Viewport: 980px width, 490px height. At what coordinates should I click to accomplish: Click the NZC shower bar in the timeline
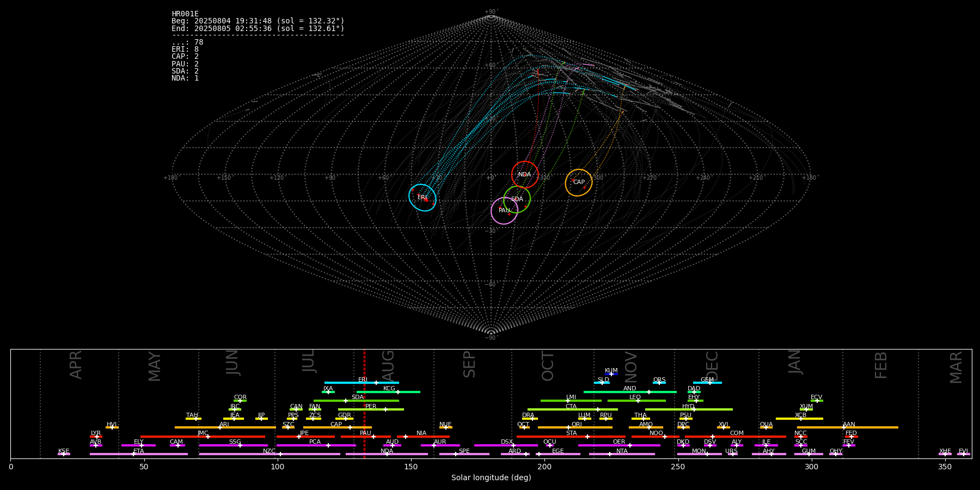[x=269, y=454]
